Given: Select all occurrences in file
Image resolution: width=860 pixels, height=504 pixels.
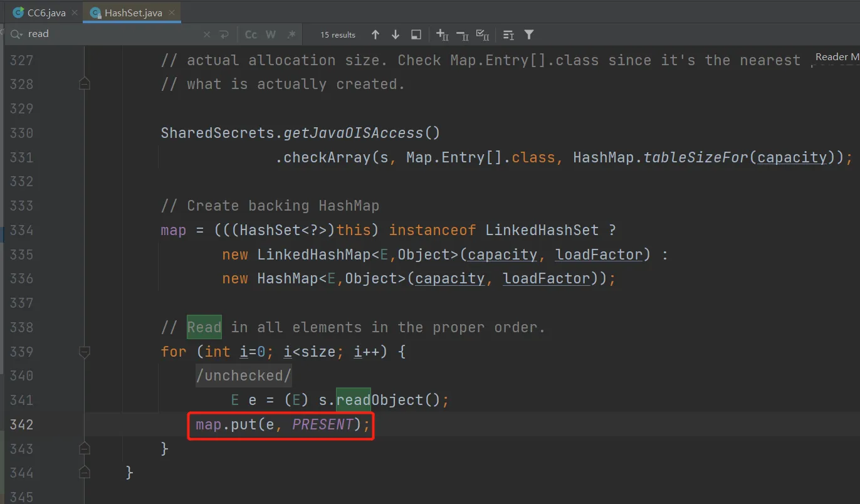Looking at the screenshot, I should click(483, 35).
